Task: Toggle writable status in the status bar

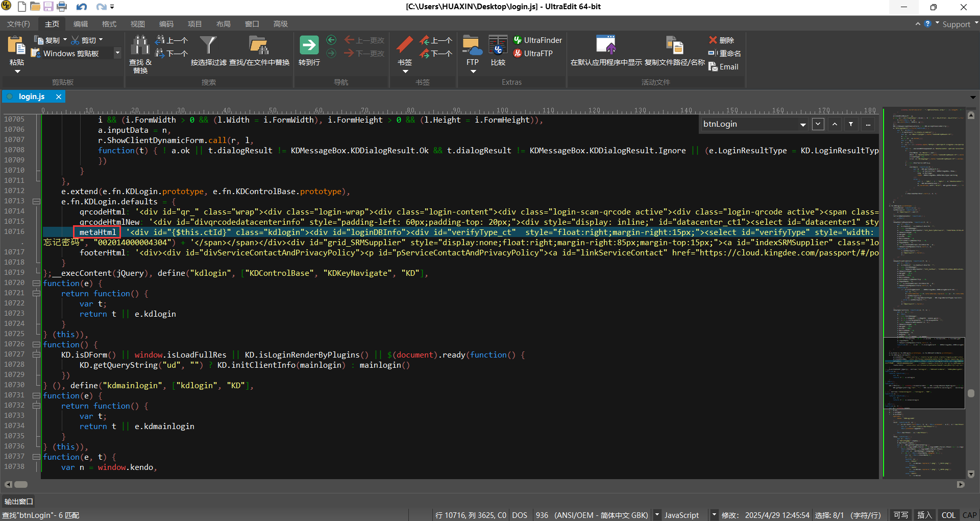Action: pos(901,515)
